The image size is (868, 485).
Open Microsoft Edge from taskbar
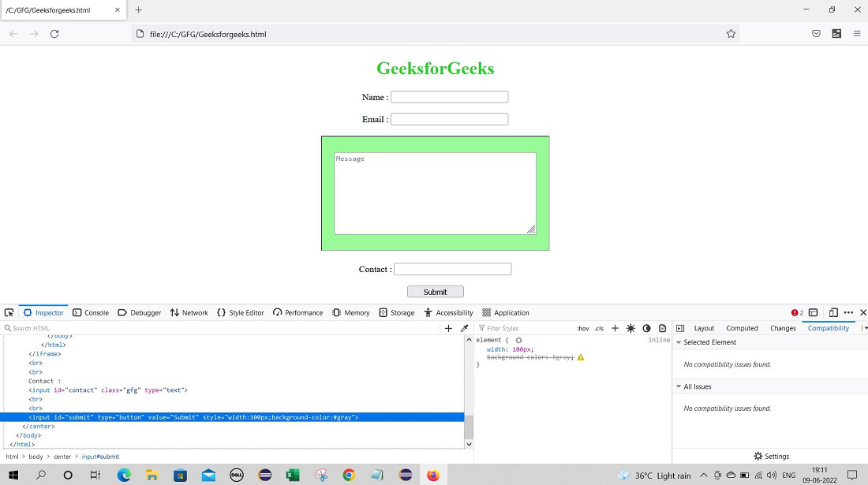pyautogui.click(x=124, y=475)
